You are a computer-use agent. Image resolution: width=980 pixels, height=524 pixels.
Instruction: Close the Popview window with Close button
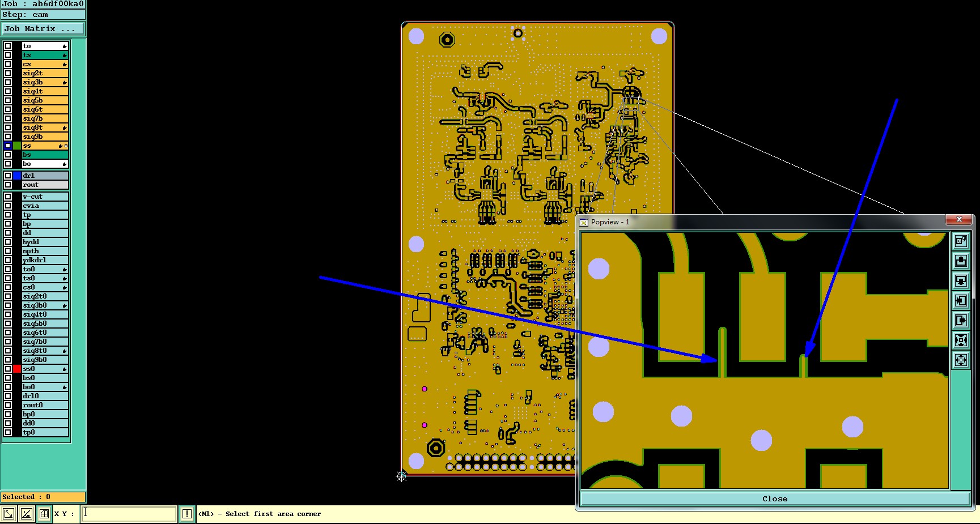click(775, 499)
